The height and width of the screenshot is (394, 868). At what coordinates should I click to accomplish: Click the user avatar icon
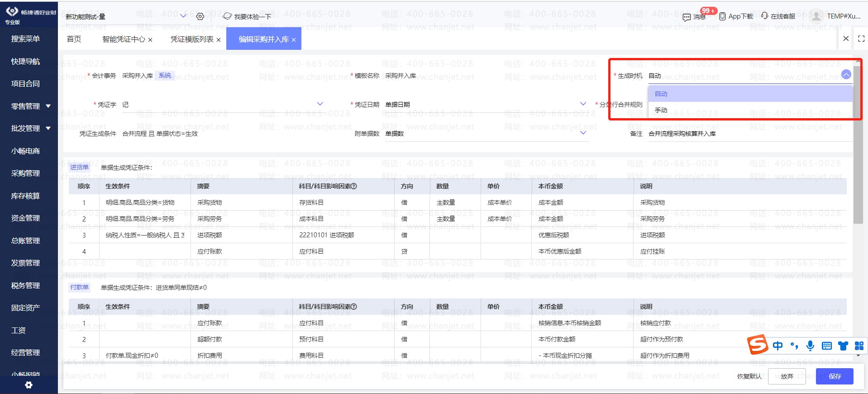816,16
